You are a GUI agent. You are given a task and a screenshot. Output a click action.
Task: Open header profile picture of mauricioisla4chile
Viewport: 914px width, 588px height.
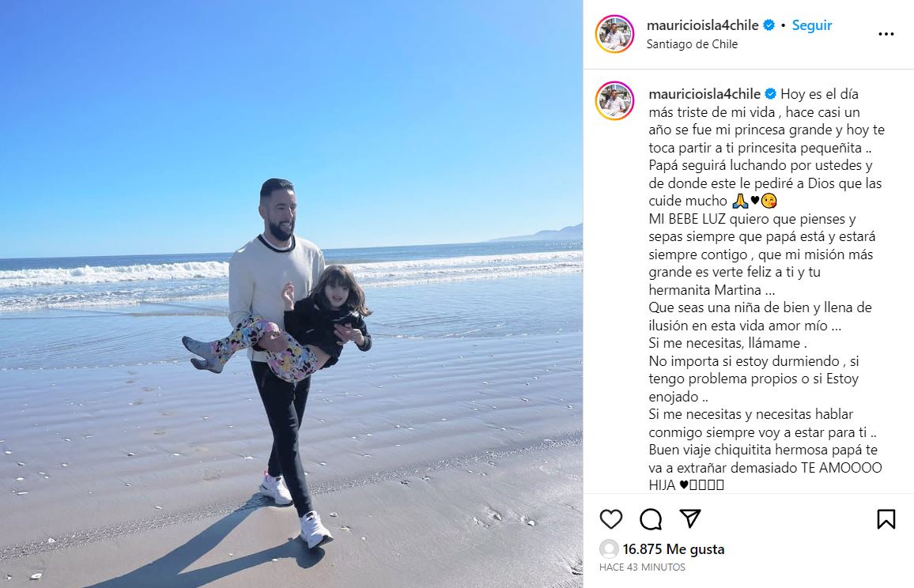[614, 34]
